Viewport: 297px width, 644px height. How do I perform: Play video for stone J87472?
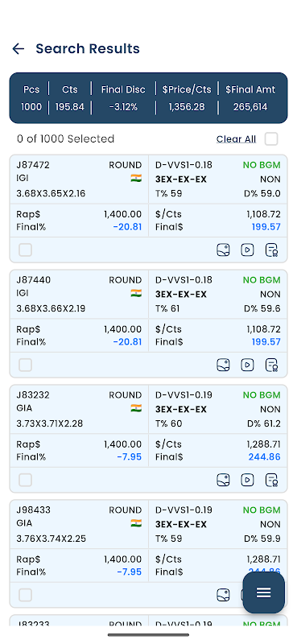pyautogui.click(x=247, y=250)
